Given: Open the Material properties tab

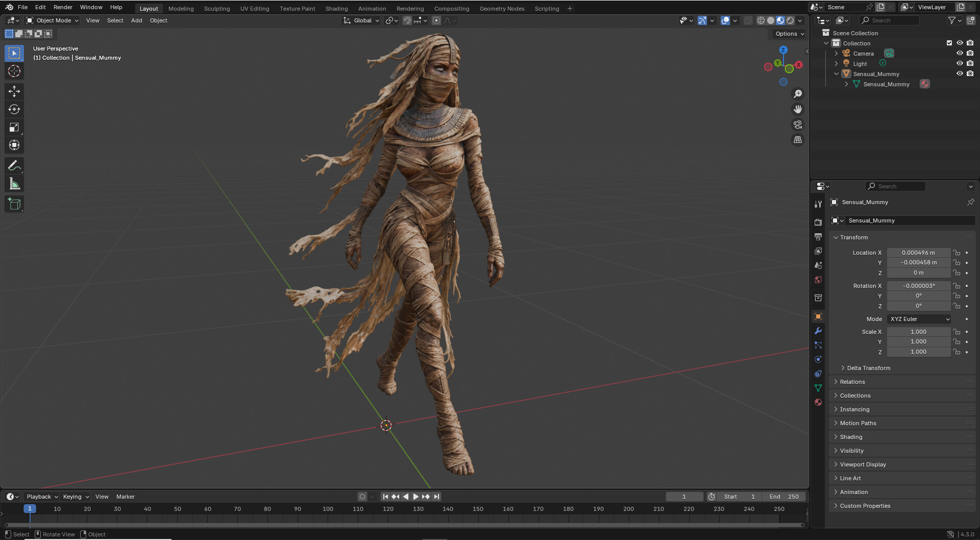Looking at the screenshot, I should point(818,402).
